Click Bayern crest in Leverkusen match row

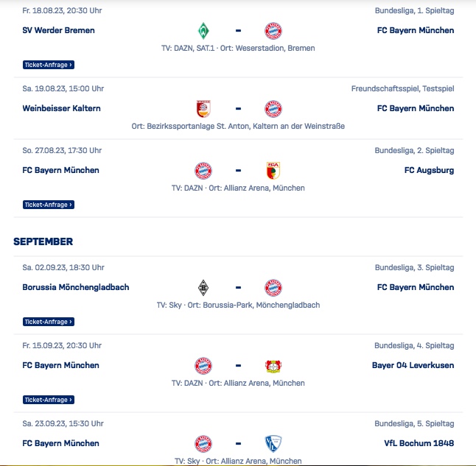pyautogui.click(x=203, y=366)
